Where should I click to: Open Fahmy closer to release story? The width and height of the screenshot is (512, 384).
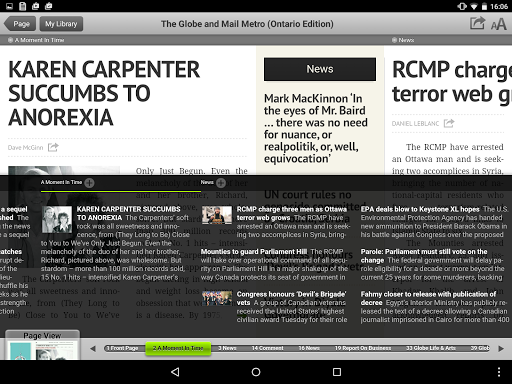pos(435,307)
